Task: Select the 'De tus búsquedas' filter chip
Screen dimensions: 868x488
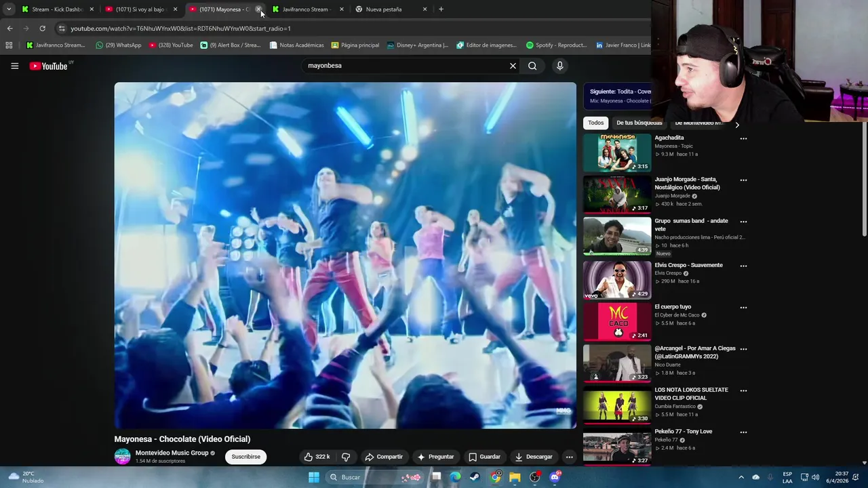Action: 639,123
